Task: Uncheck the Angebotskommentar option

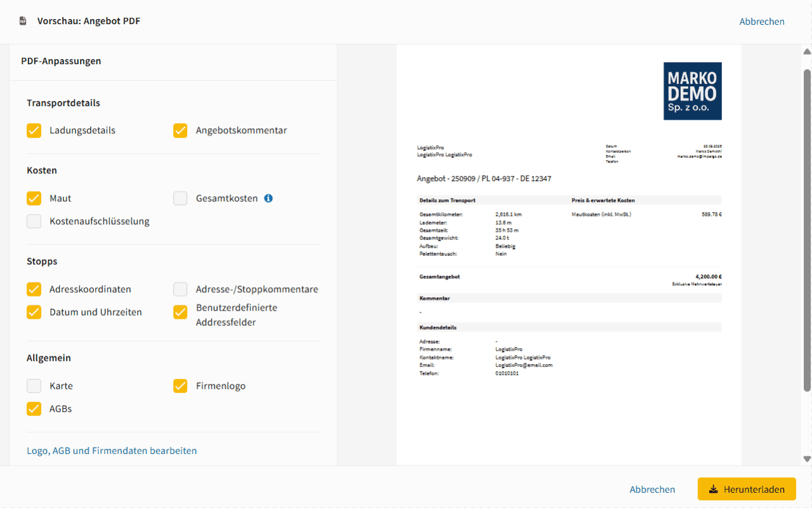Action: (180, 130)
